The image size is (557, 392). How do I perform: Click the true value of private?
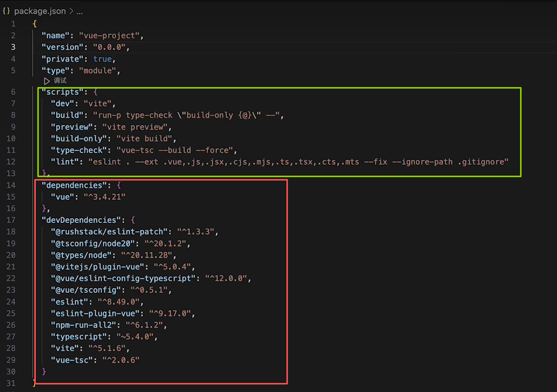[103, 59]
